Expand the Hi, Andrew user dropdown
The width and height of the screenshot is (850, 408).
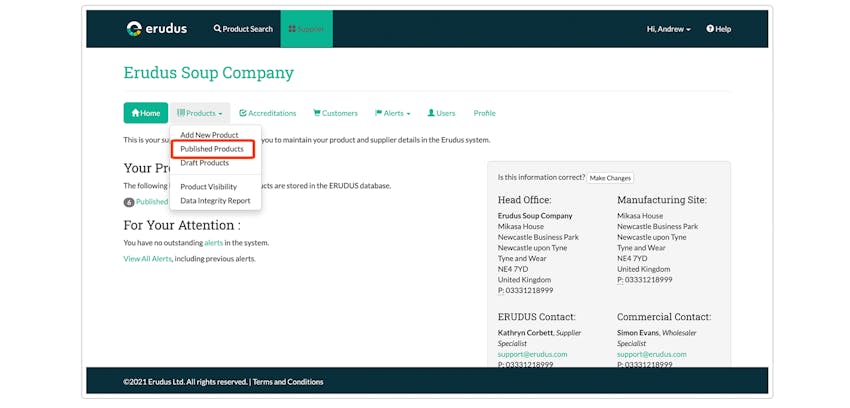(x=668, y=29)
